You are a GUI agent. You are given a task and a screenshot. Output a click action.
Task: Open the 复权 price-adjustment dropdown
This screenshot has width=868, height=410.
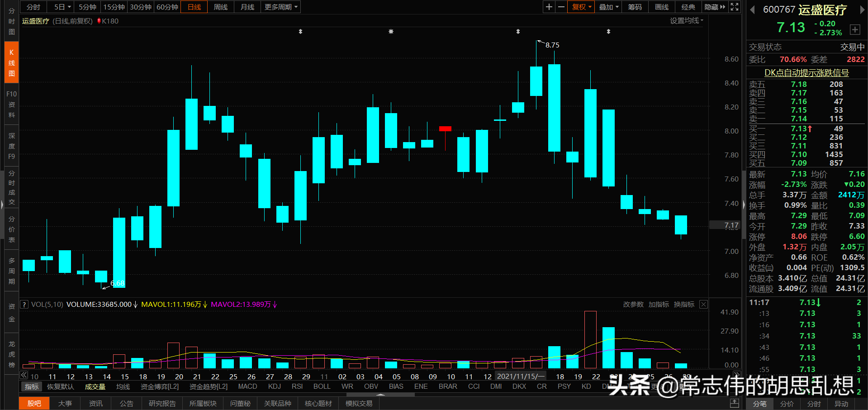pyautogui.click(x=580, y=7)
